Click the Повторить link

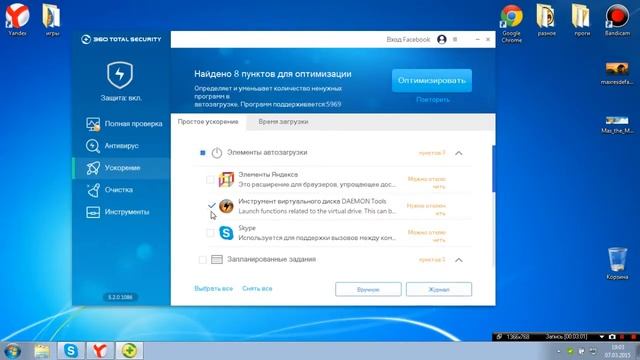(433, 99)
